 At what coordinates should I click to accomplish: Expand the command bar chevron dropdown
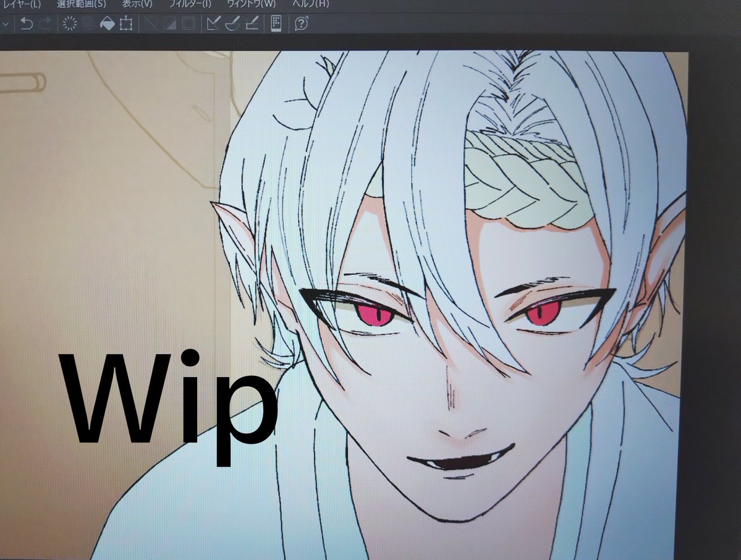point(6,23)
